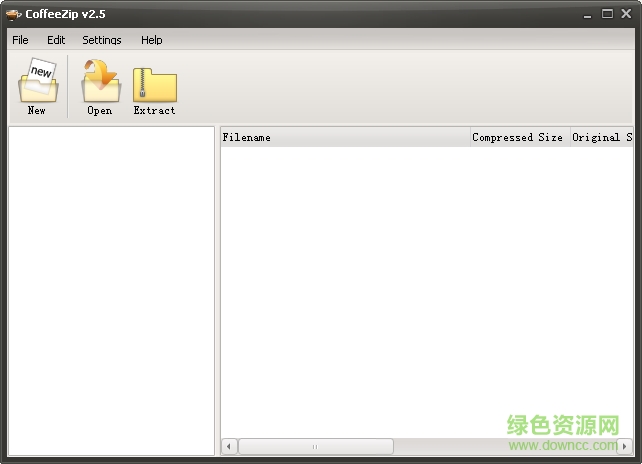The image size is (642, 464).
Task: Click the Extract zipped folder icon
Action: pyautogui.click(x=155, y=85)
